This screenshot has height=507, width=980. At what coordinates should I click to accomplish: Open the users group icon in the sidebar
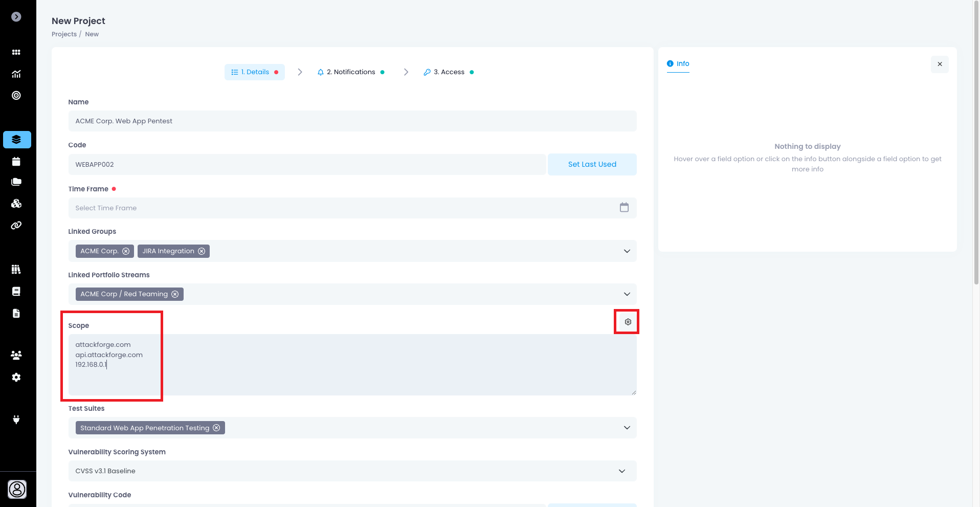pyautogui.click(x=16, y=355)
